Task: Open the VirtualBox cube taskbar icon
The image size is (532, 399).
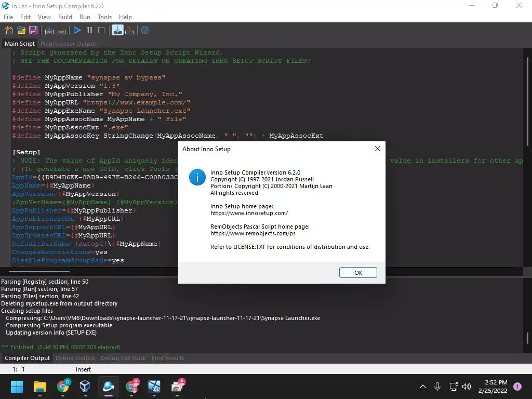Action: [x=85, y=387]
